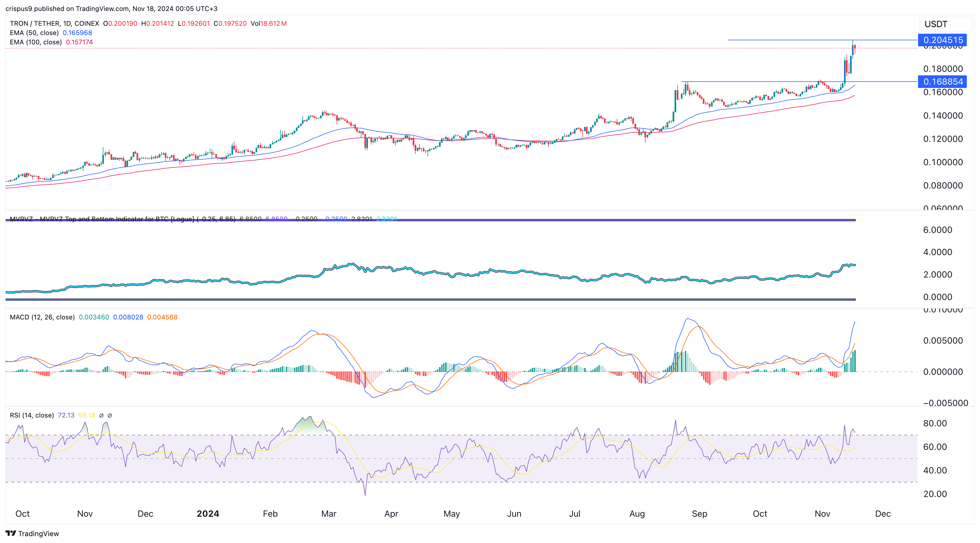The width and height of the screenshot is (980, 543).
Task: Click the 0.120000 price axis label
Action: 943,139
